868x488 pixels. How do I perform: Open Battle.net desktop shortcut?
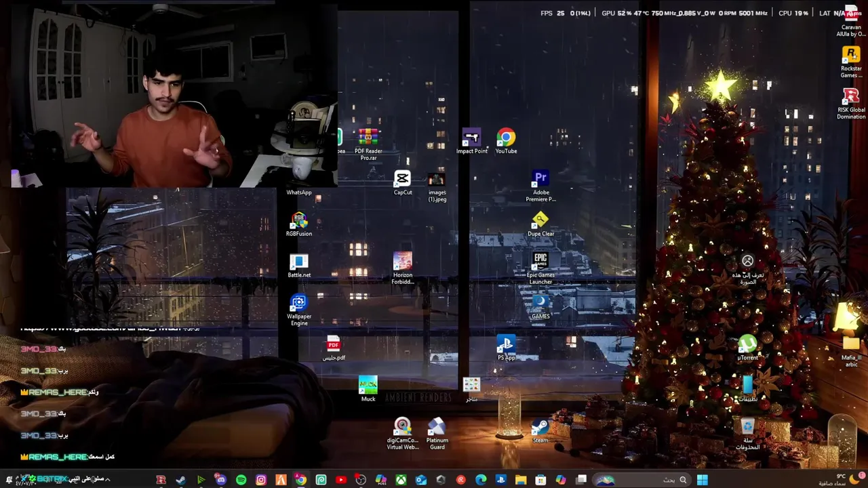[x=299, y=266]
